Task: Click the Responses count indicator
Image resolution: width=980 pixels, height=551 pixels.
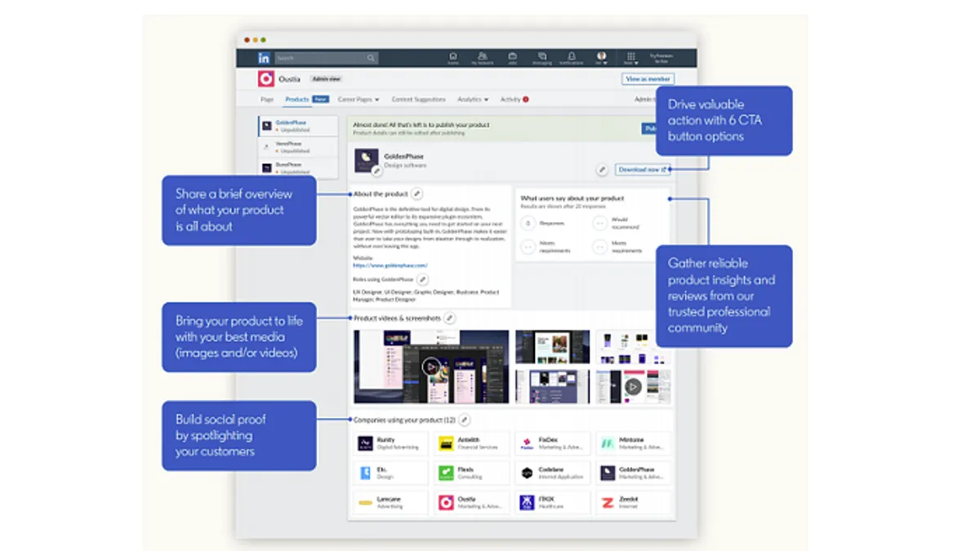Action: 528,223
